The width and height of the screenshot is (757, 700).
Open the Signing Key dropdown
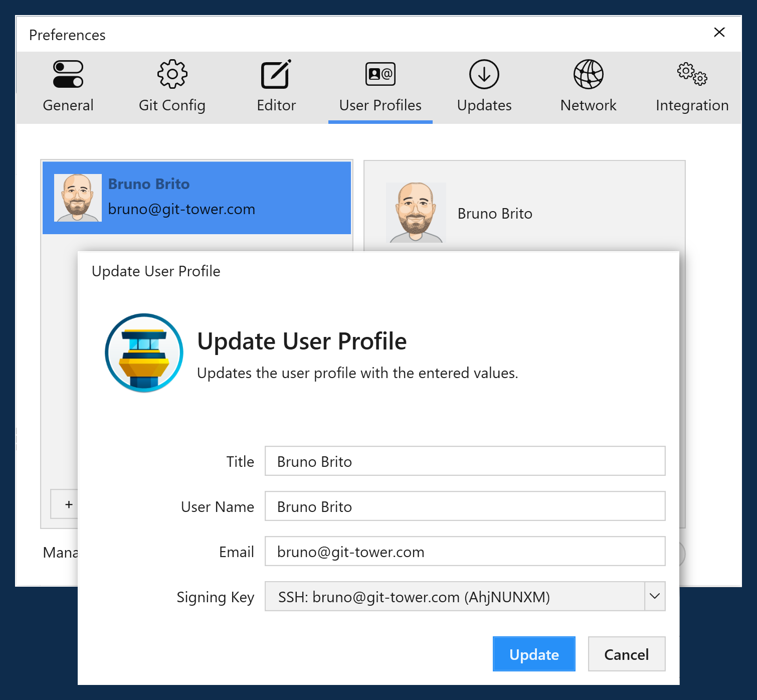(x=464, y=597)
